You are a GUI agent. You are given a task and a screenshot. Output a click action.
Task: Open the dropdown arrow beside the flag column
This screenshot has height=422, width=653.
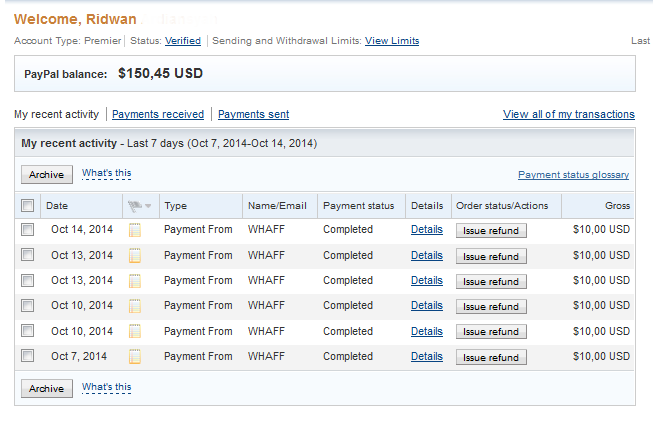pyautogui.click(x=149, y=207)
